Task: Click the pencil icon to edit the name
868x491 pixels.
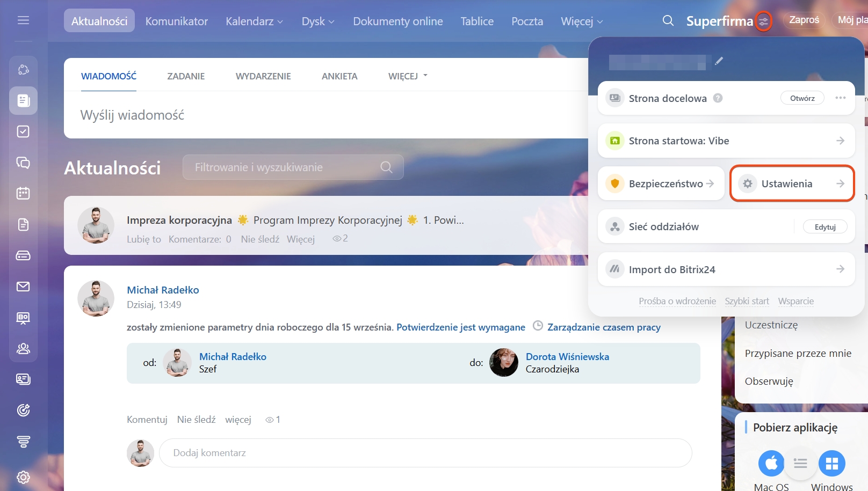Action: tap(719, 61)
